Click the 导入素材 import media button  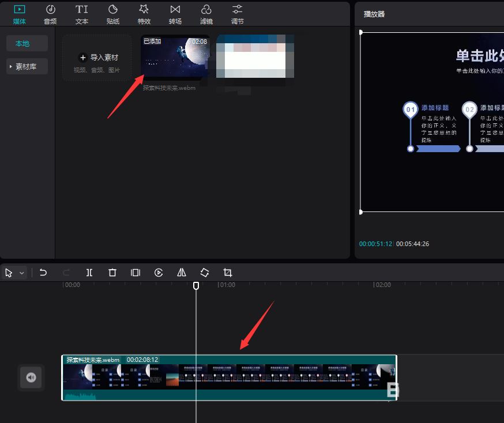[x=97, y=58]
